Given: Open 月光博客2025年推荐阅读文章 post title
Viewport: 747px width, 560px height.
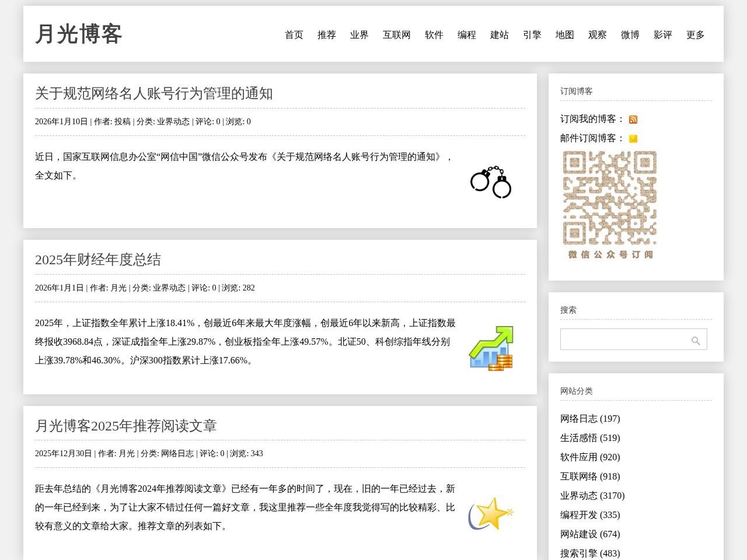Looking at the screenshot, I should click(126, 426).
